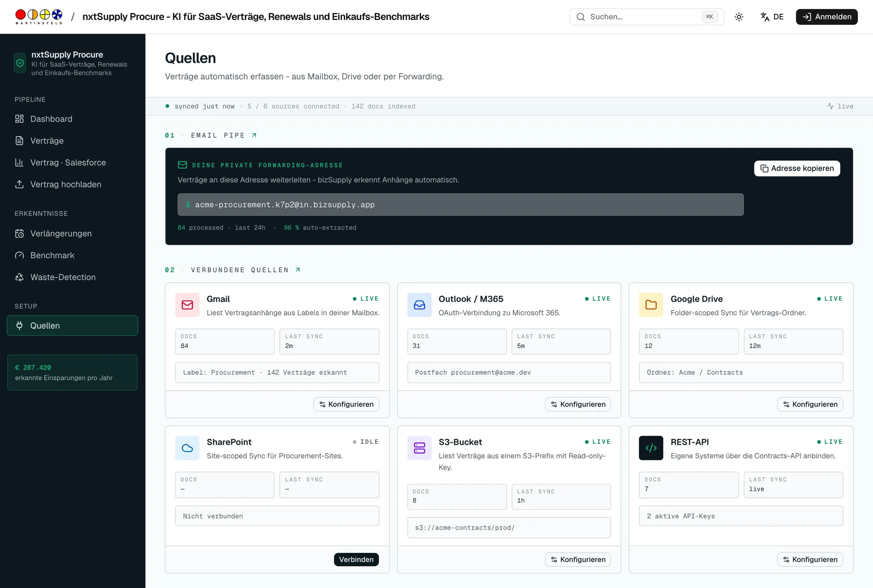Configure the Gmail source
The height and width of the screenshot is (588, 873).
pyautogui.click(x=346, y=404)
